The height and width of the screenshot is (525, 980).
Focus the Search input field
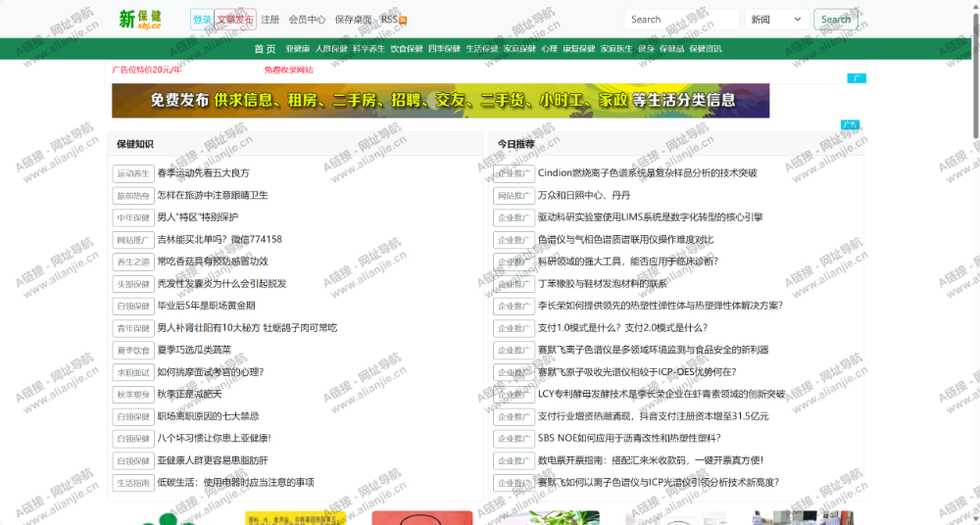pyautogui.click(x=681, y=20)
